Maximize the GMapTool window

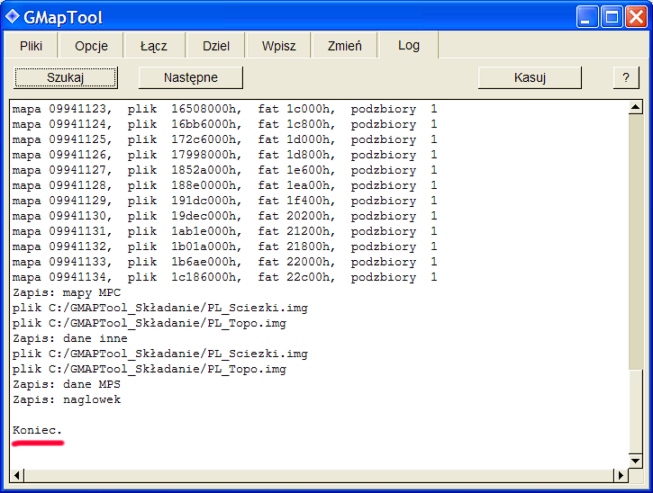[611, 17]
